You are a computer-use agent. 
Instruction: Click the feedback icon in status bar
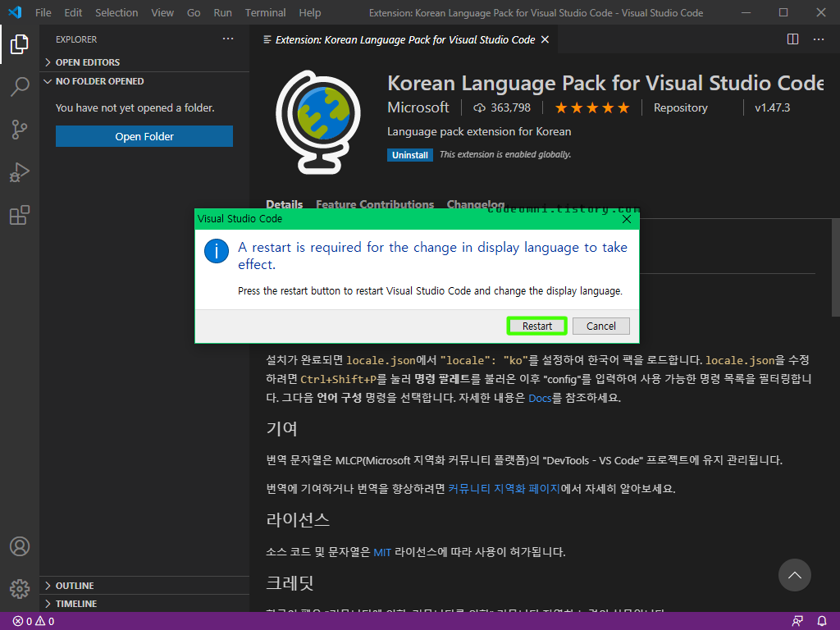(x=797, y=621)
